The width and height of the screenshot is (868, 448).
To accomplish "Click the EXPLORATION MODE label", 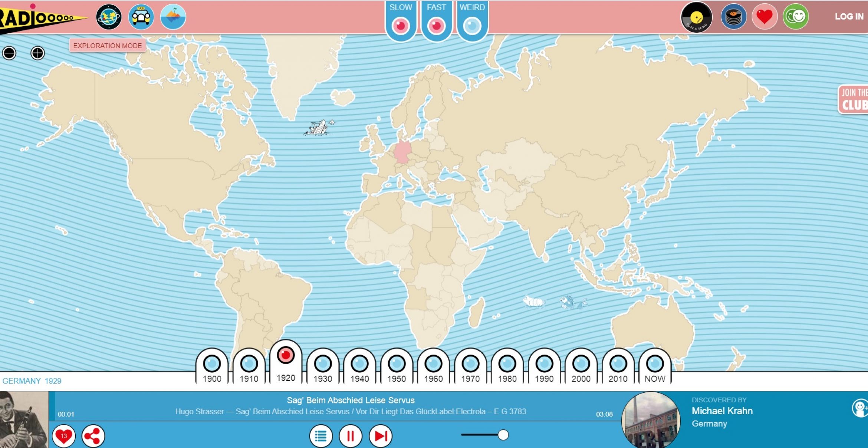I will [107, 46].
